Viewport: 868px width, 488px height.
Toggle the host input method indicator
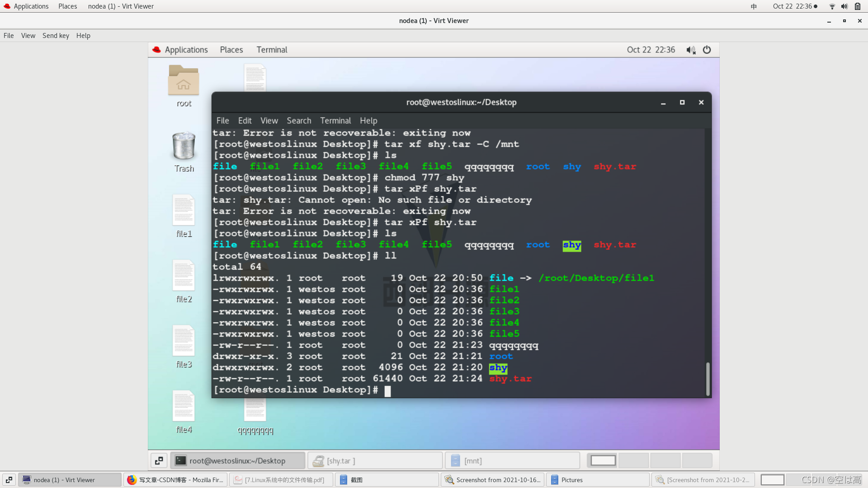(x=754, y=6)
